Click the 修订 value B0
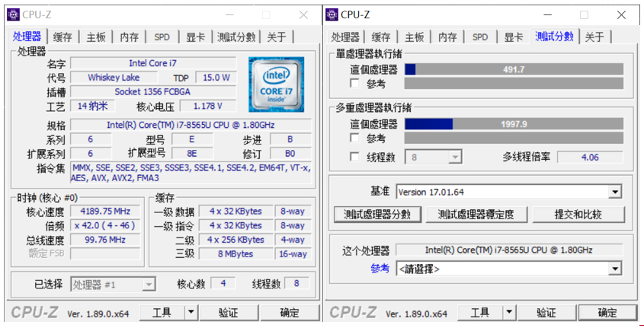 tap(290, 153)
